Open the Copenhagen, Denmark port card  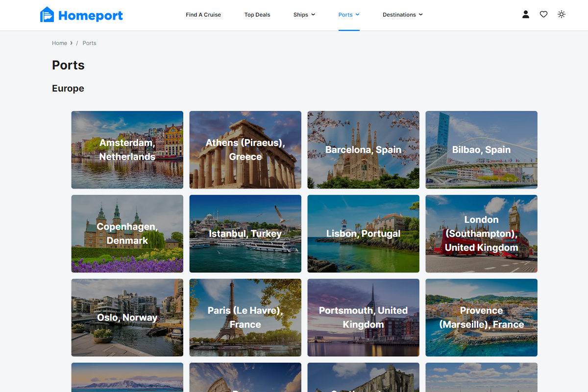click(127, 234)
